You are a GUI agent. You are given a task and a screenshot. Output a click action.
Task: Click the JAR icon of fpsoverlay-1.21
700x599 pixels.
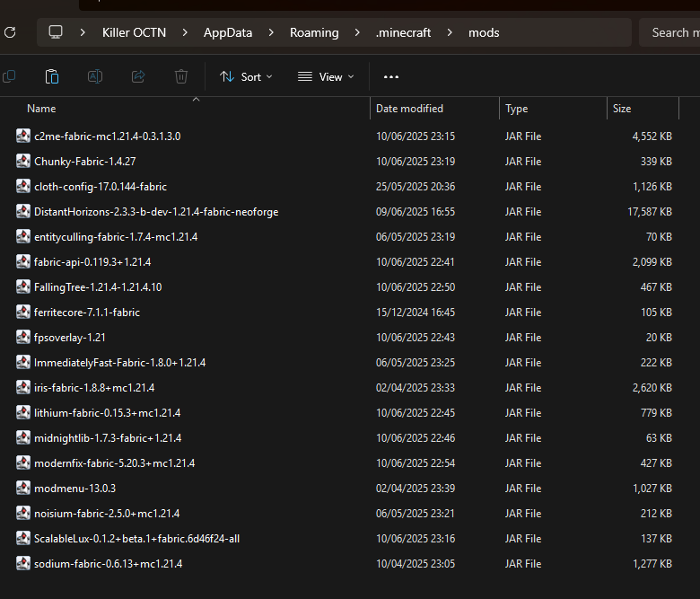(23, 338)
